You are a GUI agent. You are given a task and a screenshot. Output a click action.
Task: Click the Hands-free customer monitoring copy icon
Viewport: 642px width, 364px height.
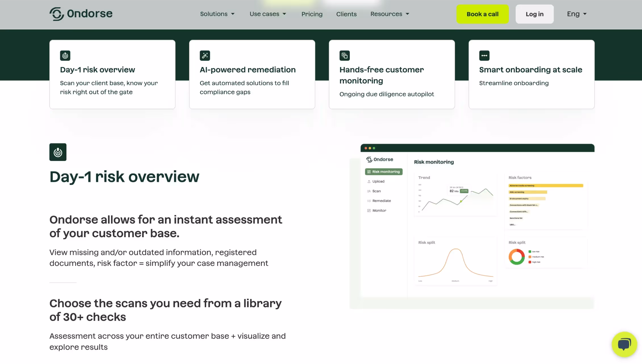tap(344, 56)
